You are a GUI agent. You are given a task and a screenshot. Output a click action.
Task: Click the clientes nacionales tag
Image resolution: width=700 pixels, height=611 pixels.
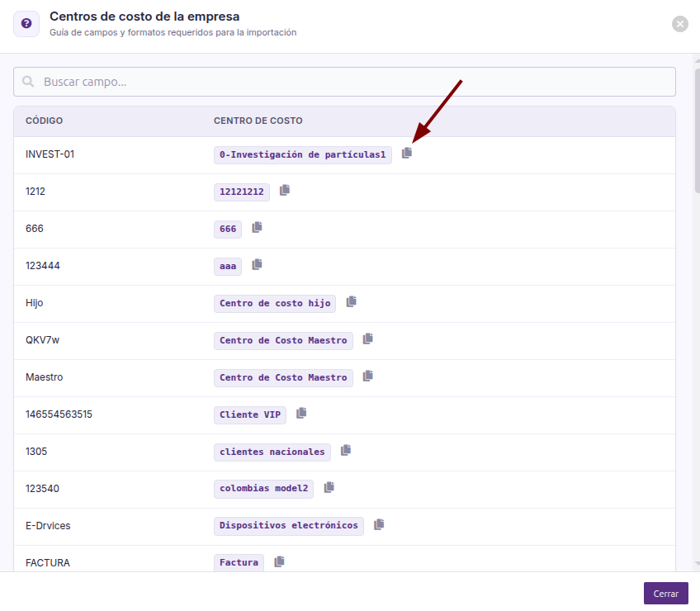(272, 452)
